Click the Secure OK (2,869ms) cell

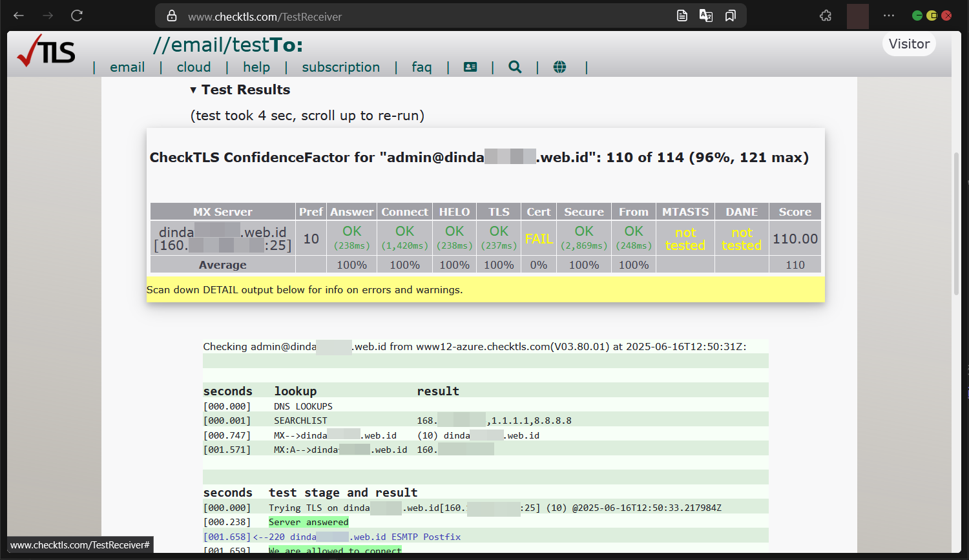click(x=584, y=238)
